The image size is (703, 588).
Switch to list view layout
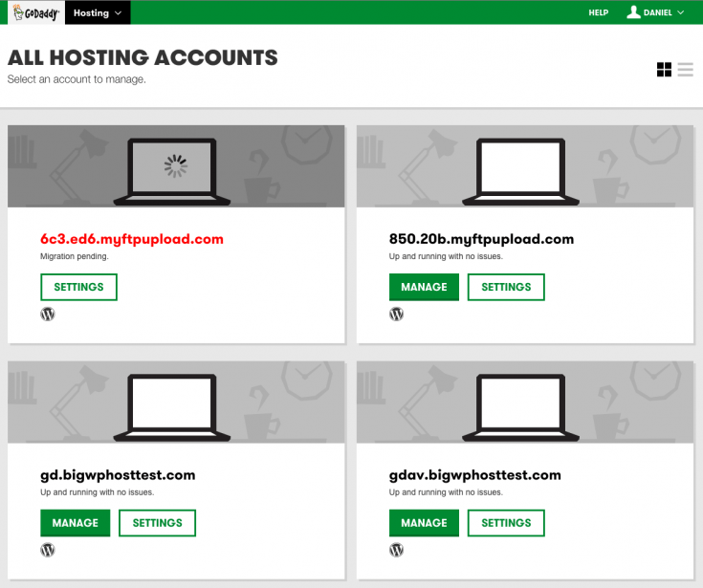pyautogui.click(x=685, y=70)
